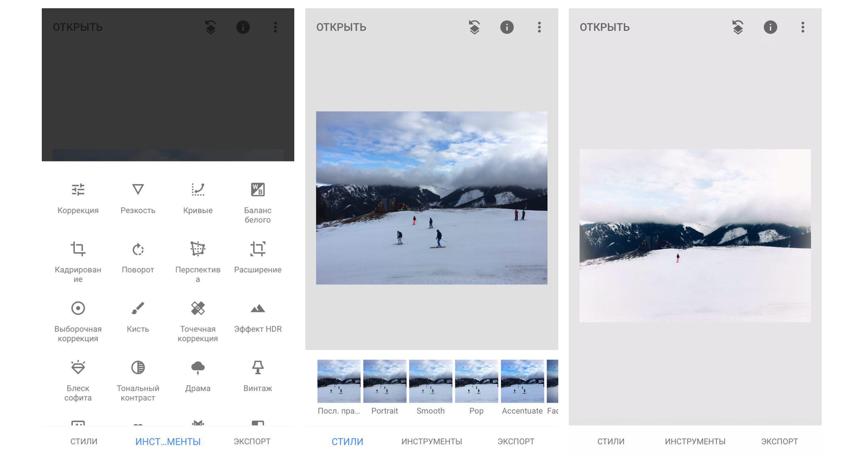Open the overflow menu in right screen
Image resolution: width=868 pixels, height=466 pixels.
pyautogui.click(x=803, y=27)
